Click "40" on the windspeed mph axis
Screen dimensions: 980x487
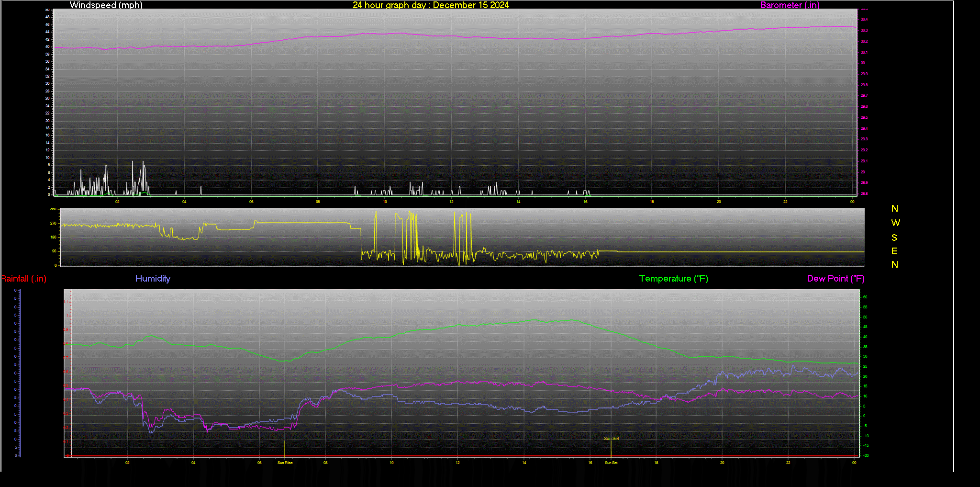[47, 46]
